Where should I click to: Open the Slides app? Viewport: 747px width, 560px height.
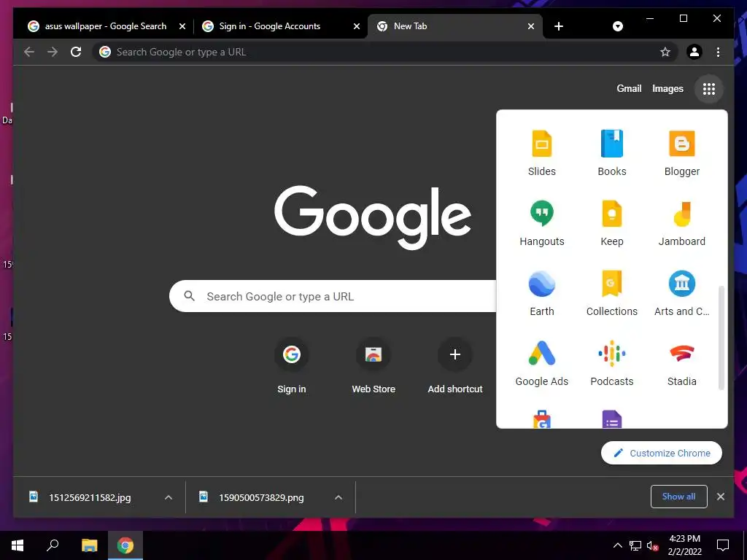pos(542,153)
